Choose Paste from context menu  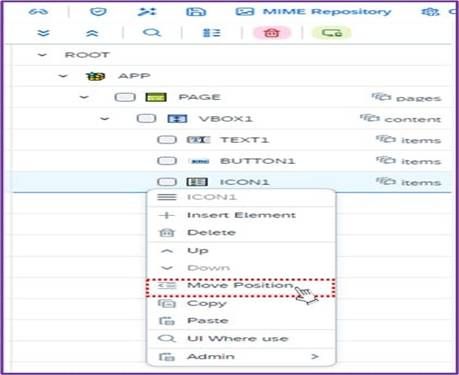[x=241, y=321]
